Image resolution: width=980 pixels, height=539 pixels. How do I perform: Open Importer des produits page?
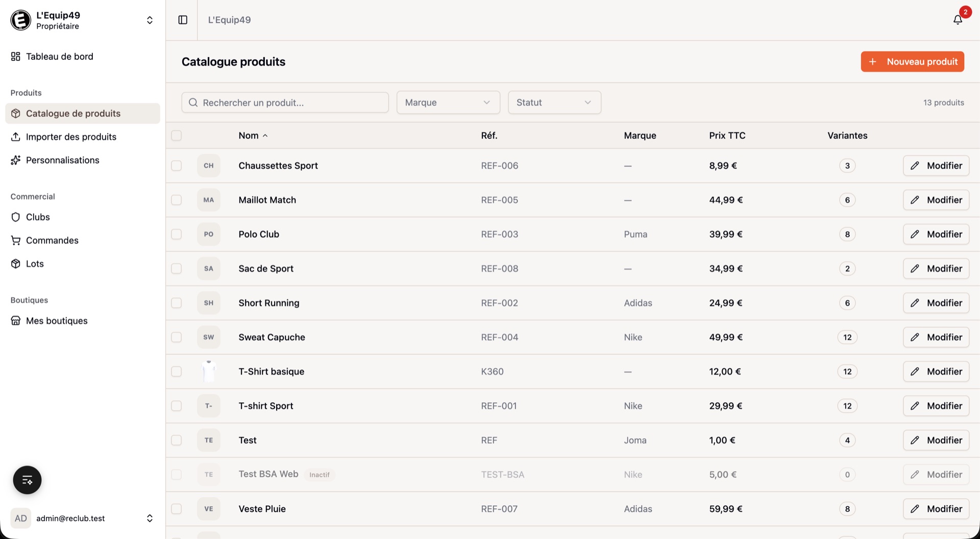(x=71, y=137)
